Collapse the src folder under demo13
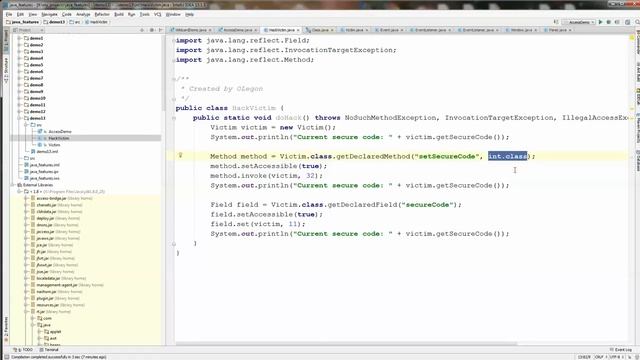This screenshot has height=360, width=640. (26, 125)
